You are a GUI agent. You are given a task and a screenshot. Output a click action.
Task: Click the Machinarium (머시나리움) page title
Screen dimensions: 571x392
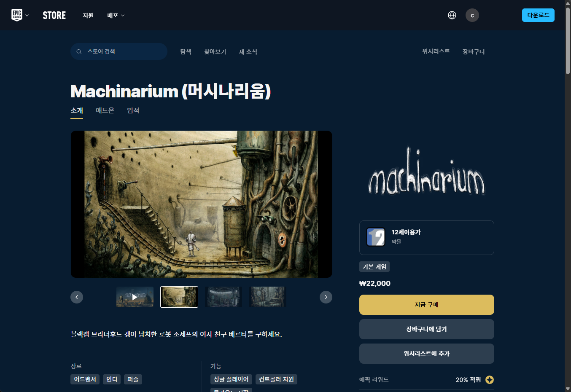(170, 91)
